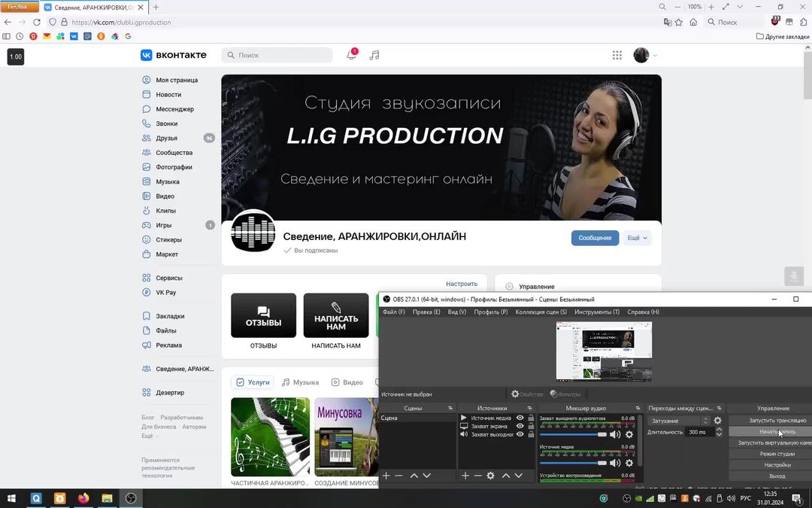Open Сцены dock float icon
The width and height of the screenshot is (812, 508).
[450, 409]
